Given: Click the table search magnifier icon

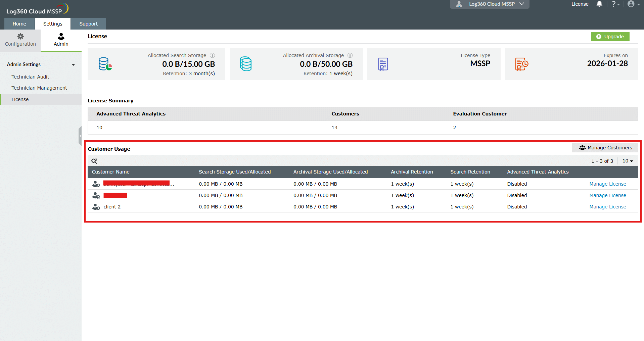Looking at the screenshot, I should pos(94,161).
